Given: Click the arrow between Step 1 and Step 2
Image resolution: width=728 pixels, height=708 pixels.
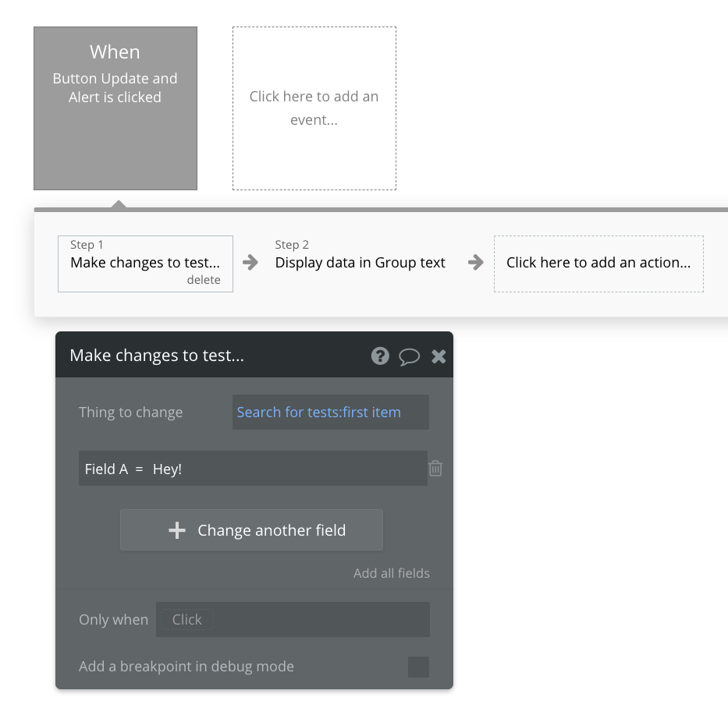Looking at the screenshot, I should pyautogui.click(x=250, y=263).
